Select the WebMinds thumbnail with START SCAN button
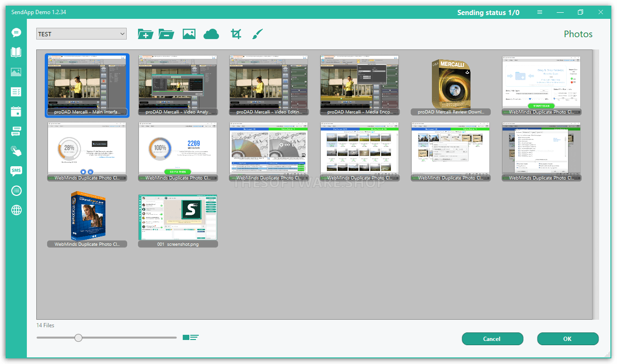The width and height of the screenshot is (617, 364). click(542, 86)
